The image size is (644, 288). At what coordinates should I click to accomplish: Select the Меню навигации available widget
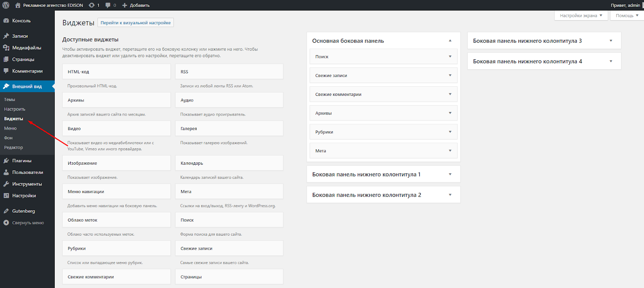[116, 192]
